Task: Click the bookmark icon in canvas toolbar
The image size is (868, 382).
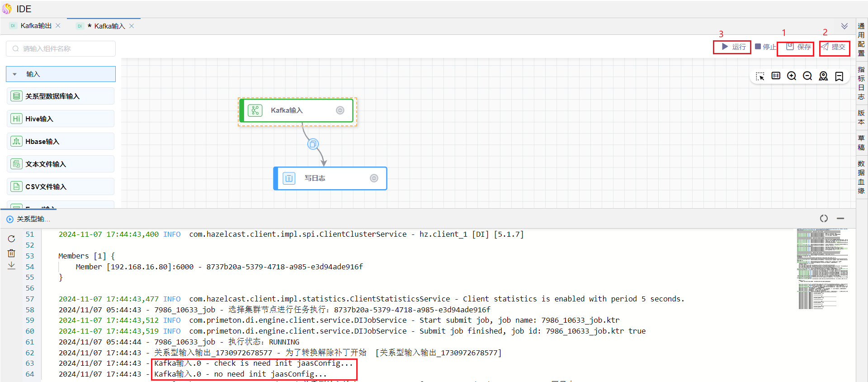Action: [839, 76]
